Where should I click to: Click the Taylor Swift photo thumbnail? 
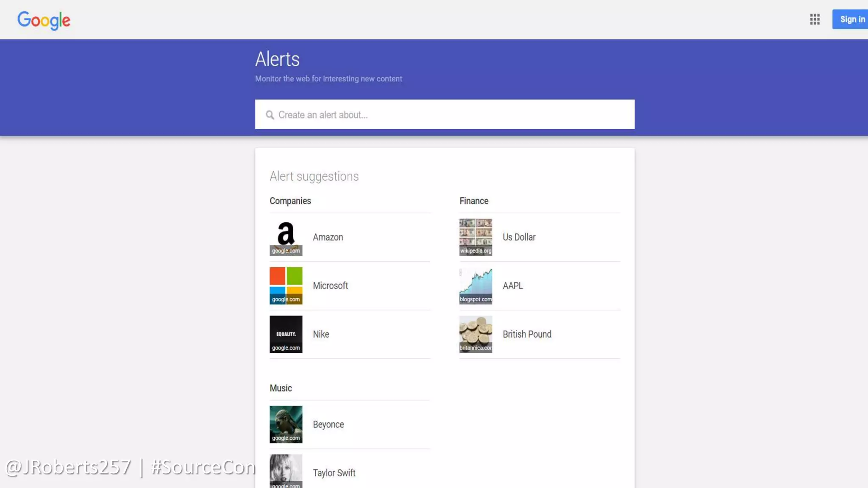pyautogui.click(x=286, y=470)
